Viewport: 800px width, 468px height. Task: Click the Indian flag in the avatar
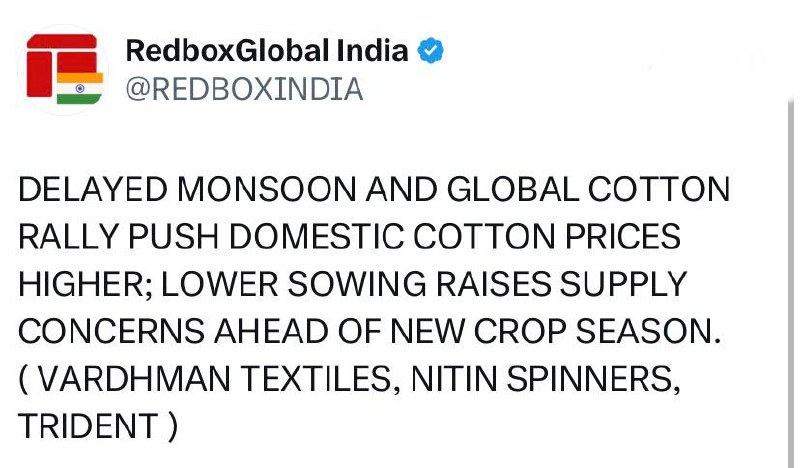[80, 88]
